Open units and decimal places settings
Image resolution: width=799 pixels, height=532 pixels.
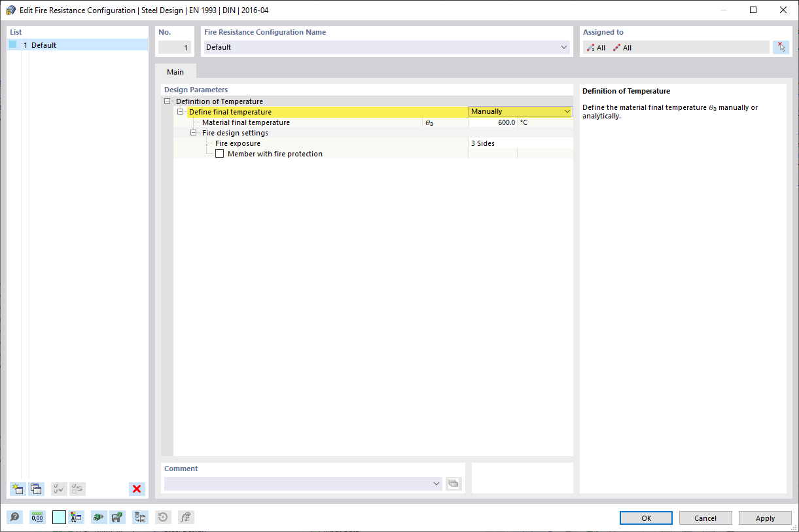coord(37,517)
